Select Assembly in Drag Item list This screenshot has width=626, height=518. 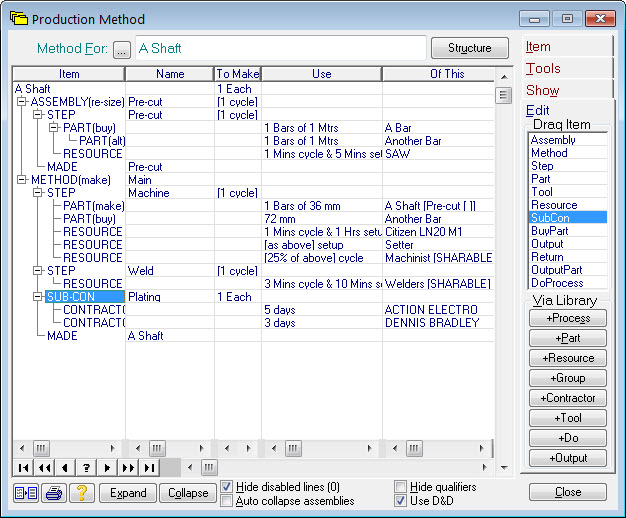[x=567, y=140]
